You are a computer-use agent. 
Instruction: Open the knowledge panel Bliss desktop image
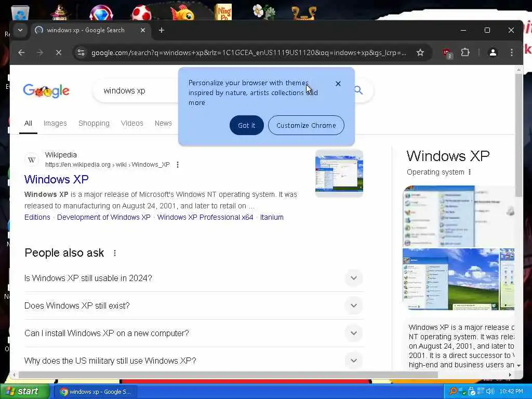click(x=450, y=279)
